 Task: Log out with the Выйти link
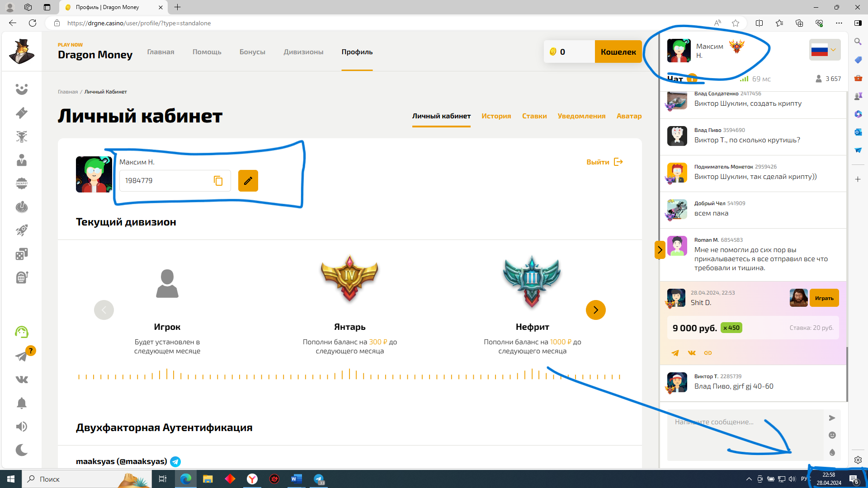[x=604, y=162]
